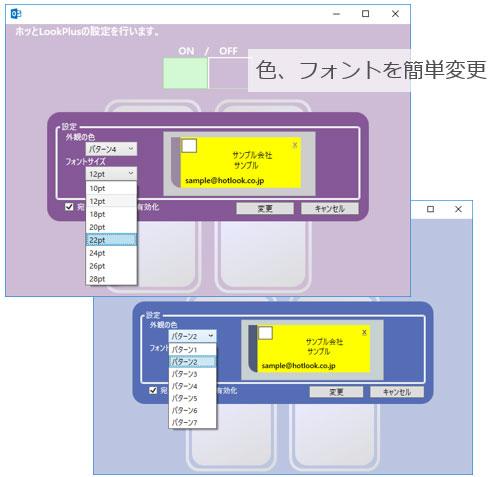Maximize the purple settings window
Viewport: 495px width, 477px height.
[x=365, y=14]
